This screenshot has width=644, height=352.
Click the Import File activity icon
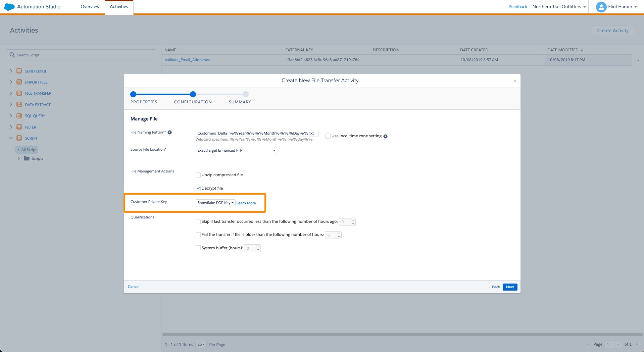19,82
